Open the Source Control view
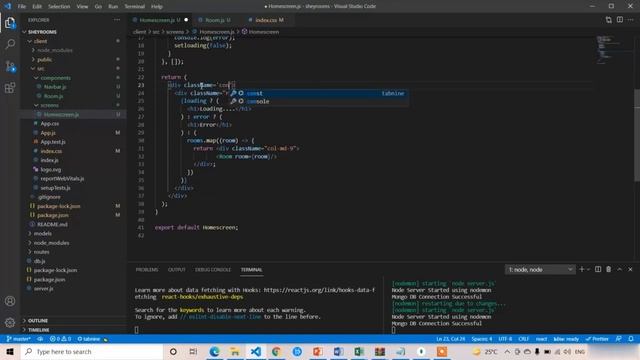Viewport: 640px width, 360px height. [10, 66]
